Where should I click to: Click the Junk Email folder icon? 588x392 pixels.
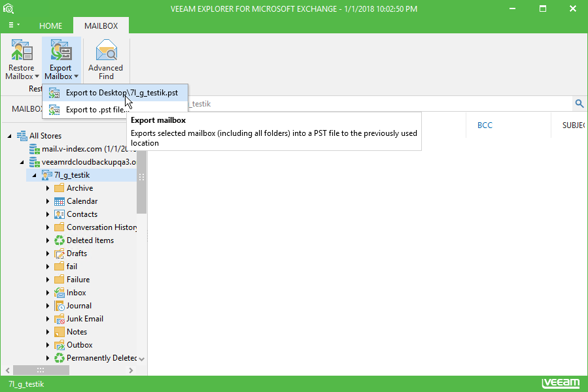click(x=60, y=319)
